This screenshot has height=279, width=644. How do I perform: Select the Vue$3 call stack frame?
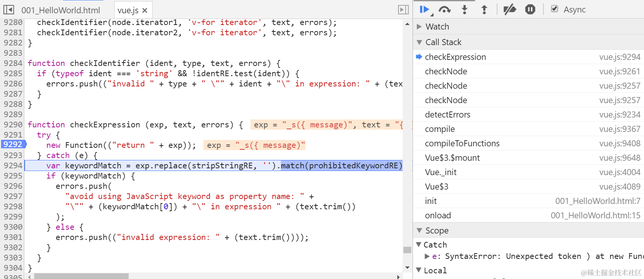[528, 187]
